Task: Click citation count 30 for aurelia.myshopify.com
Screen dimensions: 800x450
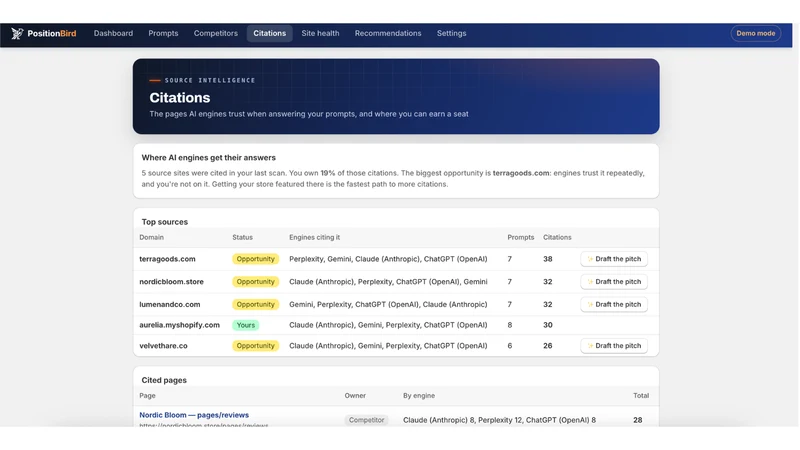Action: (x=547, y=325)
